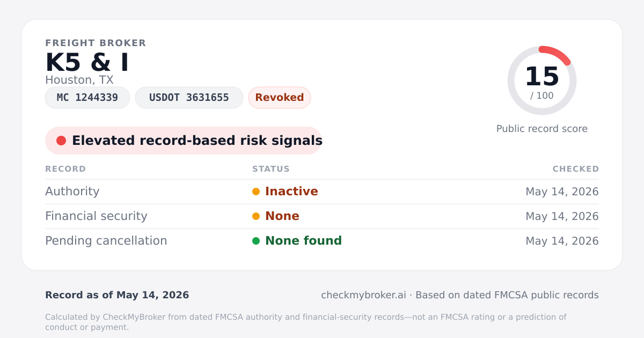Select the USDOT 3631655 badge
Viewport: 644px width, 338px height.
click(x=189, y=98)
